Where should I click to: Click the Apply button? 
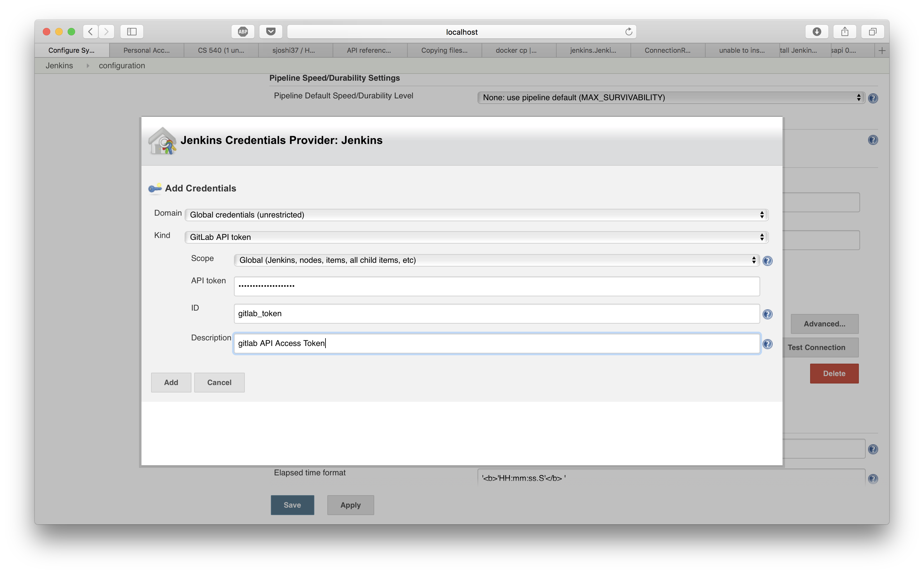pos(350,505)
